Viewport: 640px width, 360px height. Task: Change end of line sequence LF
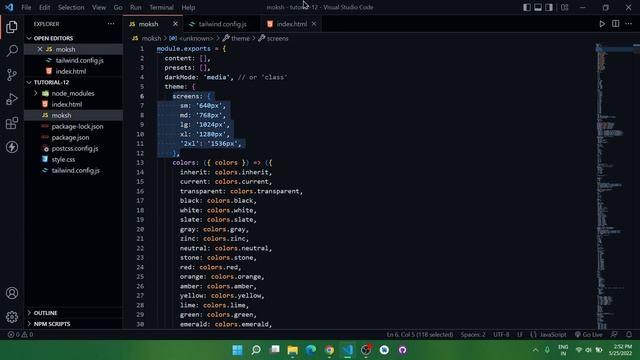(520, 334)
